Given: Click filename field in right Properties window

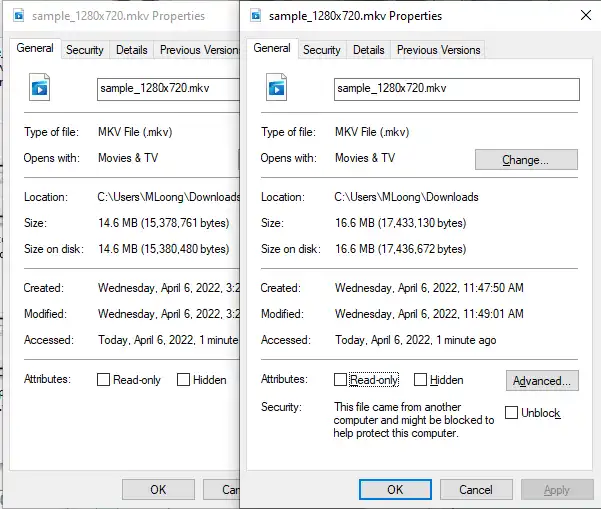Looking at the screenshot, I should point(456,89).
